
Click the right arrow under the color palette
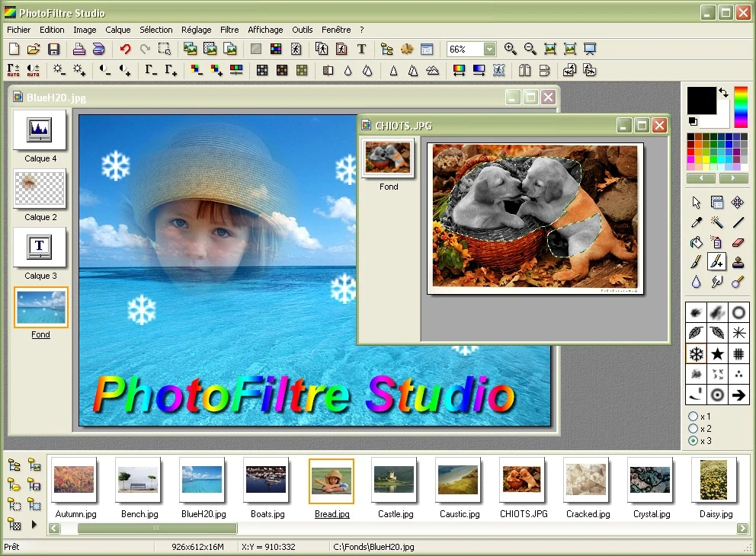(x=733, y=178)
